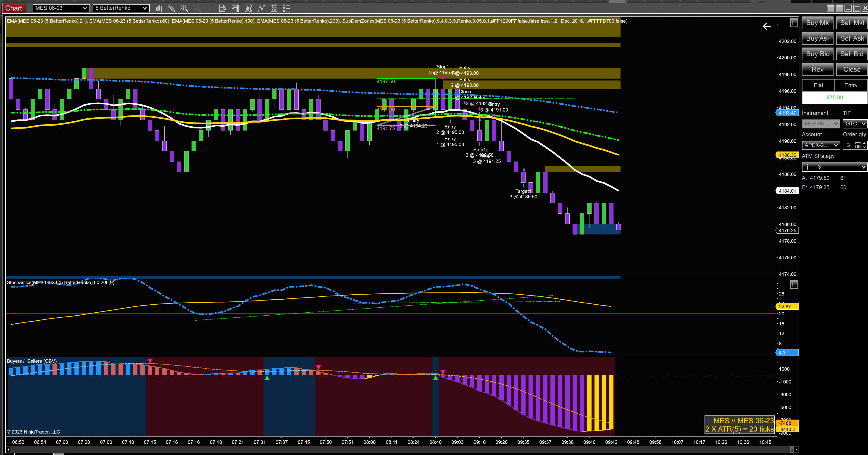This screenshot has width=868, height=455.
Task: Click the ask price A: 4179.50
Action: point(815,178)
